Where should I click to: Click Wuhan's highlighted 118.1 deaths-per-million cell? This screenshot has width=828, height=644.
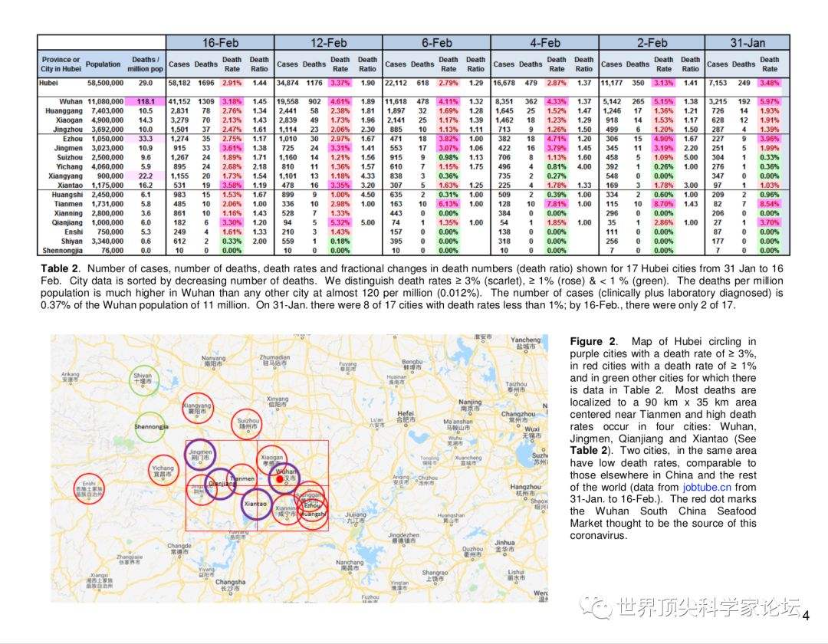(x=144, y=101)
